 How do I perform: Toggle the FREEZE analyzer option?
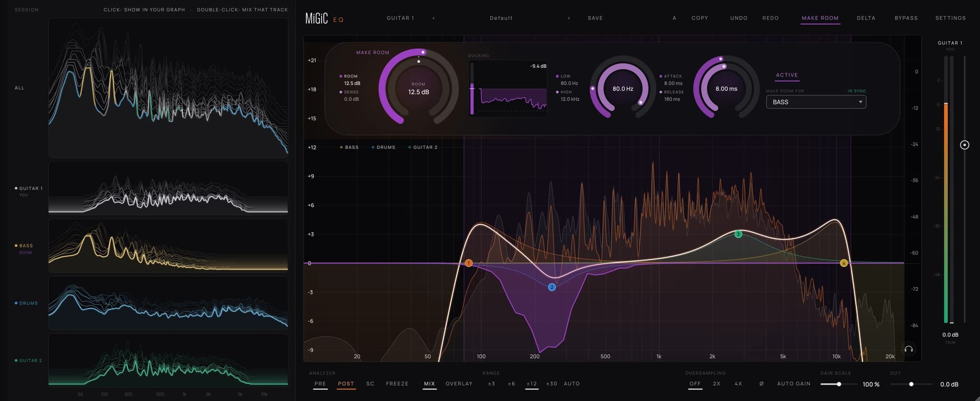[x=397, y=384]
